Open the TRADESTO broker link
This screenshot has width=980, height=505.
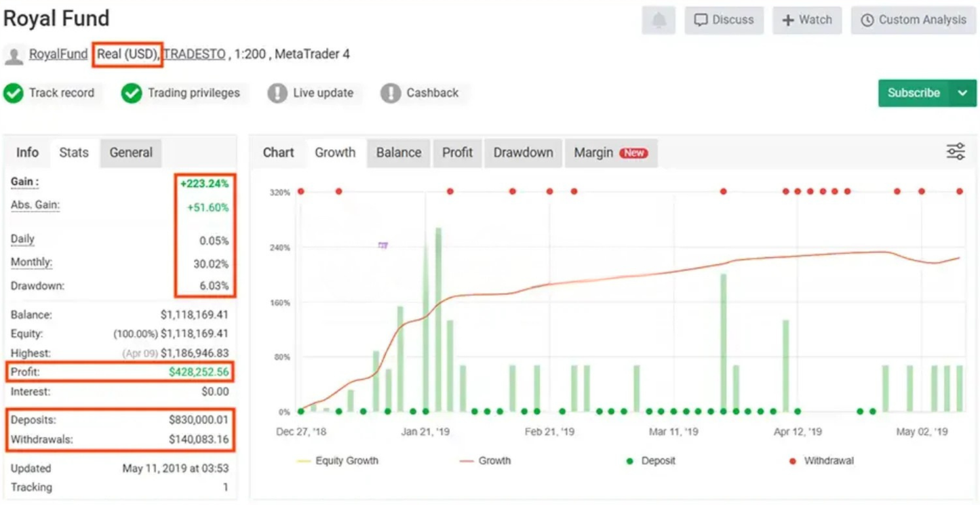coord(195,54)
